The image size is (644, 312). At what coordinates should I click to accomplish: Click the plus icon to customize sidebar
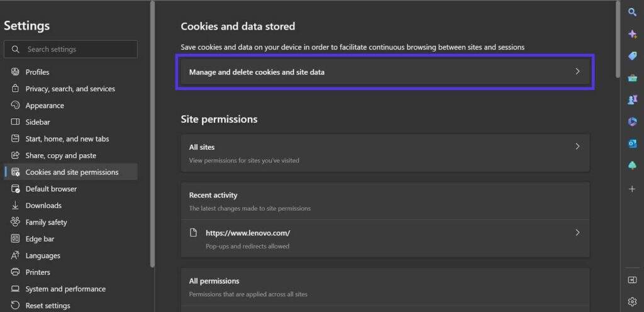click(633, 189)
